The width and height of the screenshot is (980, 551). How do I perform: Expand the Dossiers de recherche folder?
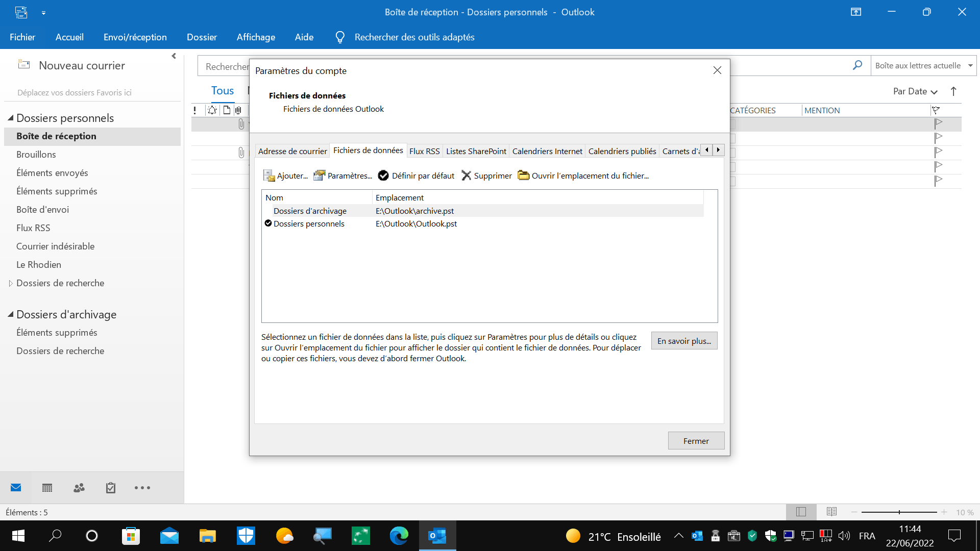[x=11, y=283]
